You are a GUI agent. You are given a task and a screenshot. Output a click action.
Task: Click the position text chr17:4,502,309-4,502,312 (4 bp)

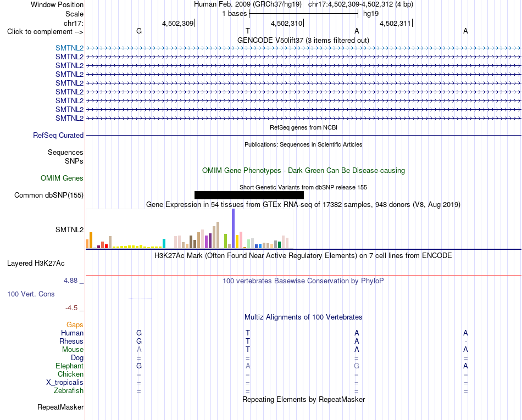click(360, 4)
